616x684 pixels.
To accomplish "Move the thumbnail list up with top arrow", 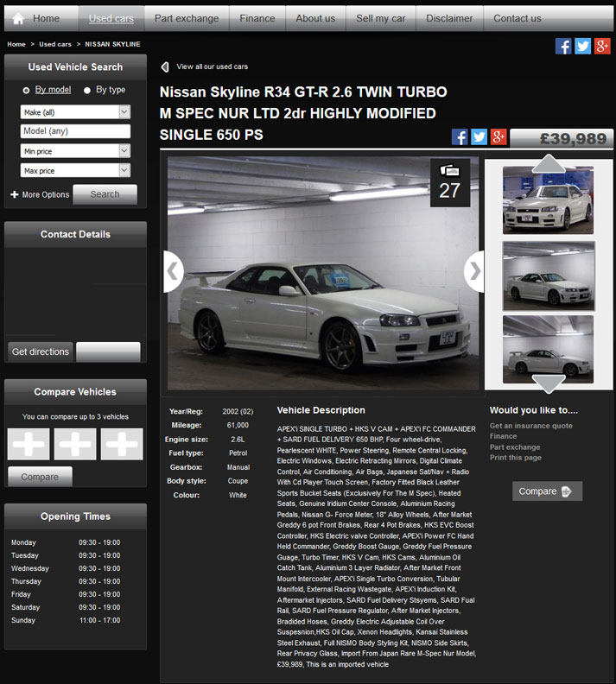I will coord(549,163).
